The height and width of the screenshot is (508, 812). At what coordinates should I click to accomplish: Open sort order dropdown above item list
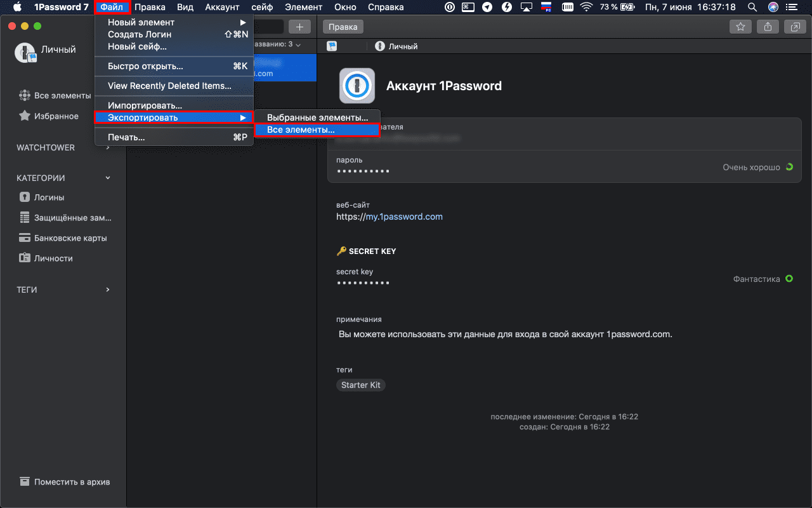point(278,44)
